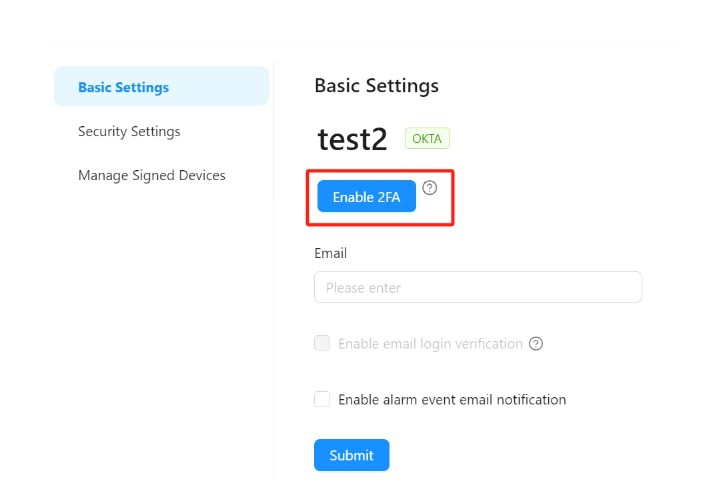Image resolution: width=724 pixels, height=493 pixels.
Task: Click the test2 username text
Action: pyautogui.click(x=352, y=139)
